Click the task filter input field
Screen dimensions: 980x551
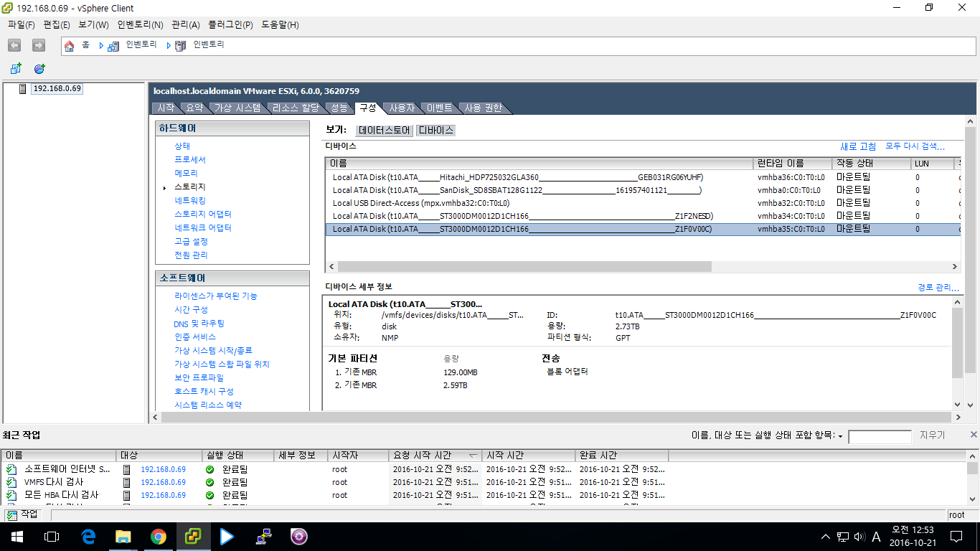click(880, 436)
